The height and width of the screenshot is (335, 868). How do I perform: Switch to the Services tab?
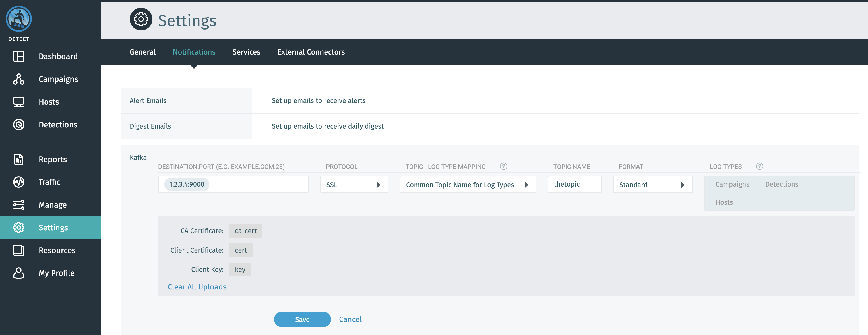(x=246, y=52)
